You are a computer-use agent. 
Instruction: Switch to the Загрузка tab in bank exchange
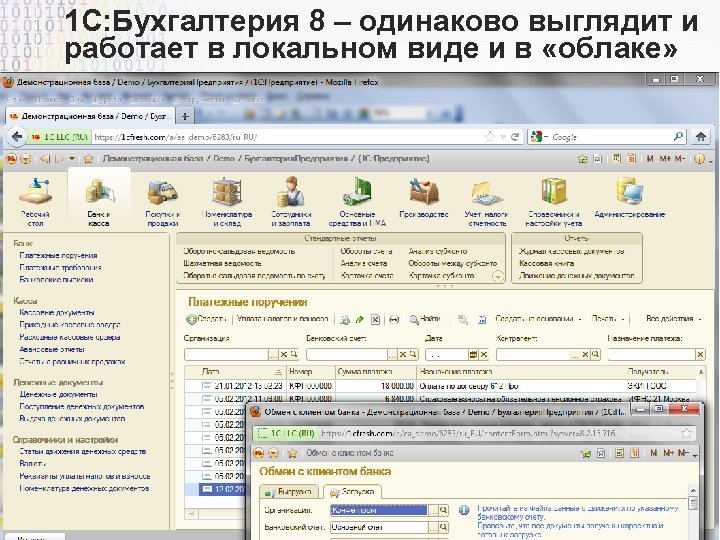point(352,492)
